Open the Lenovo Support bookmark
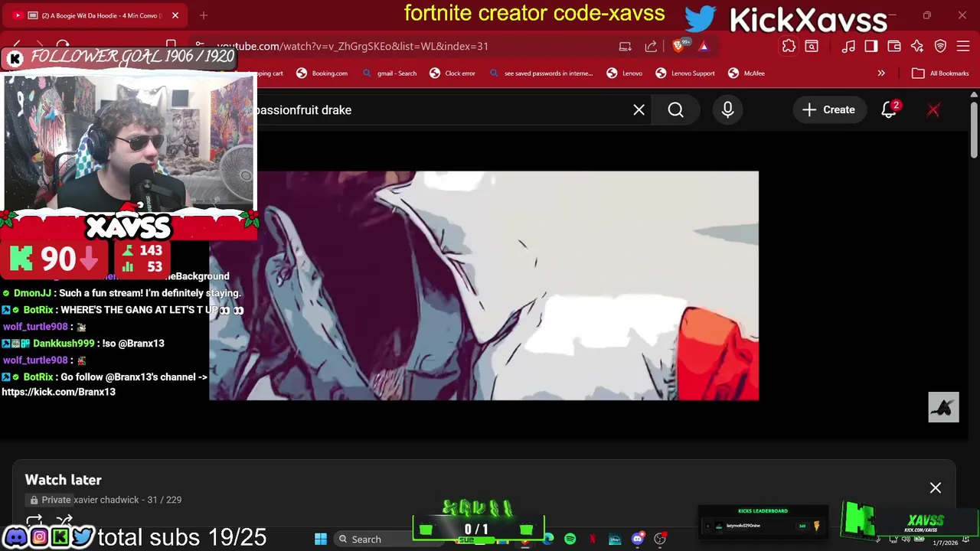 coord(685,73)
